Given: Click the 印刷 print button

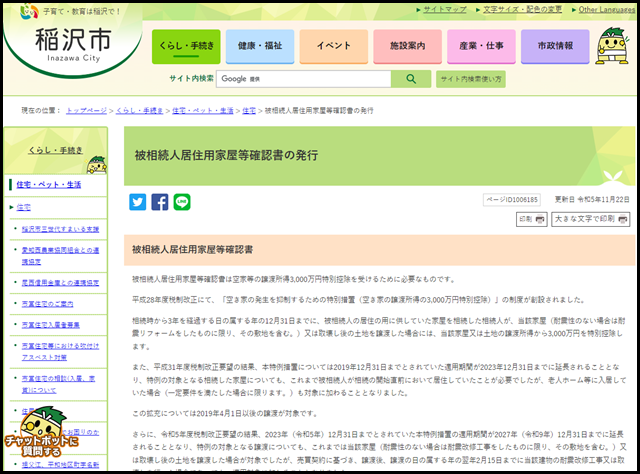Looking at the screenshot, I should click(531, 219).
